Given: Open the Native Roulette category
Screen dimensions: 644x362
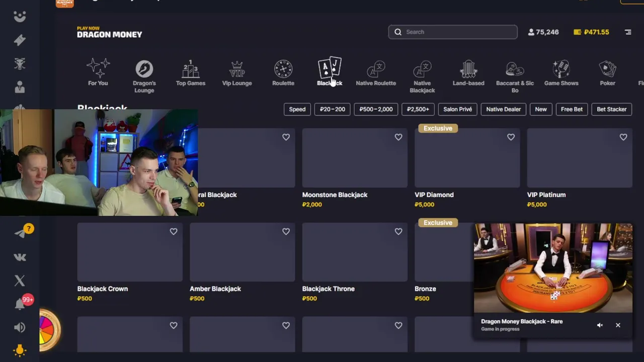Looking at the screenshot, I should (x=376, y=72).
